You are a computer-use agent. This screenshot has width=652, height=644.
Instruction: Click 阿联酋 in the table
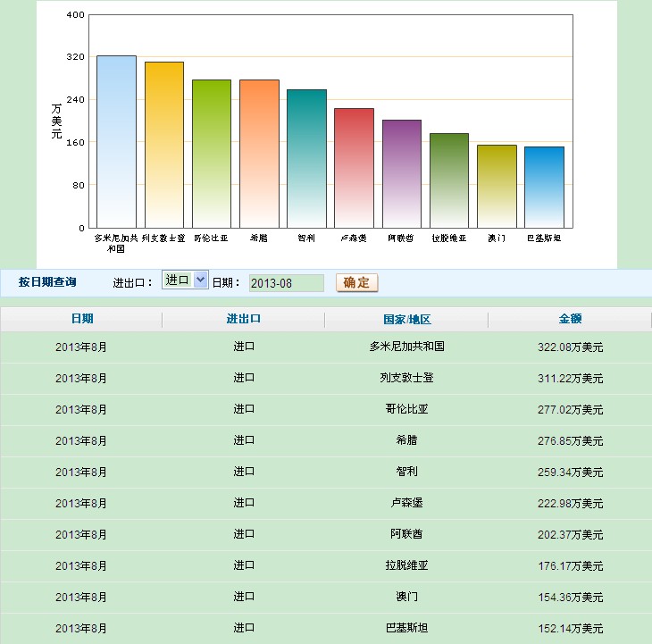click(406, 534)
